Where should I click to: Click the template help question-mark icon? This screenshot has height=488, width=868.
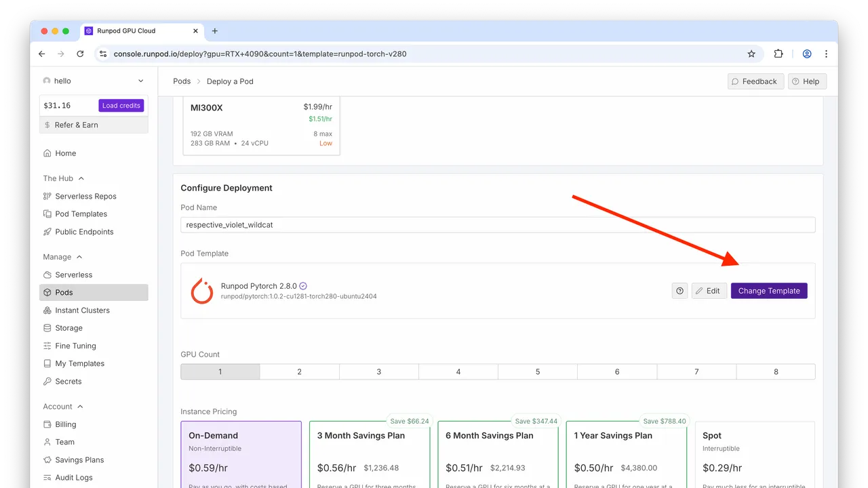(679, 291)
